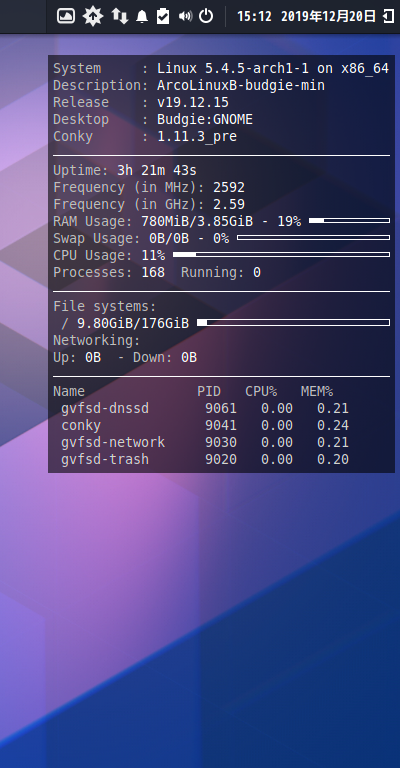Click PID '9041' in process list
Image resolution: width=400 pixels, height=768 pixels.
click(x=221, y=426)
